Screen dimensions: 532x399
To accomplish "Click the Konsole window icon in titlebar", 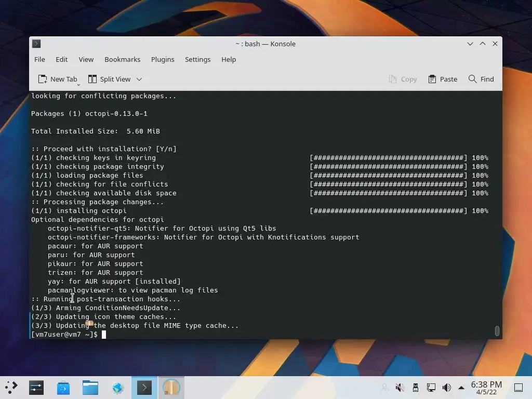I will pos(36,44).
